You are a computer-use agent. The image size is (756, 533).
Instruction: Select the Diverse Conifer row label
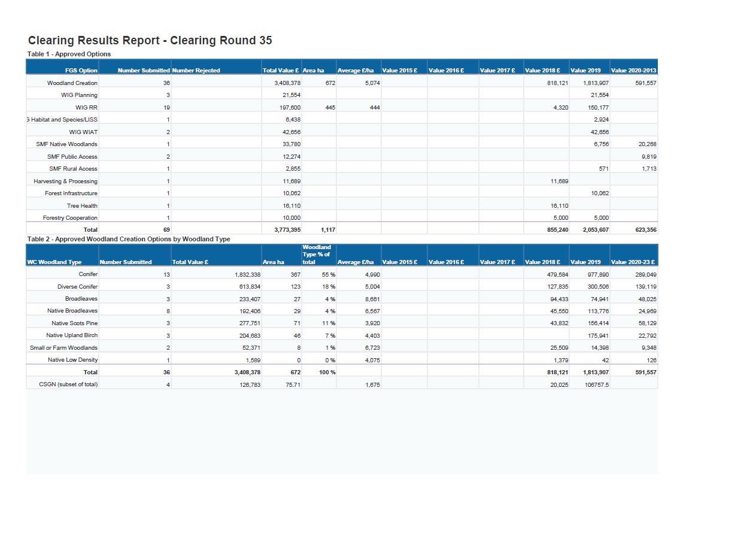tap(77, 287)
